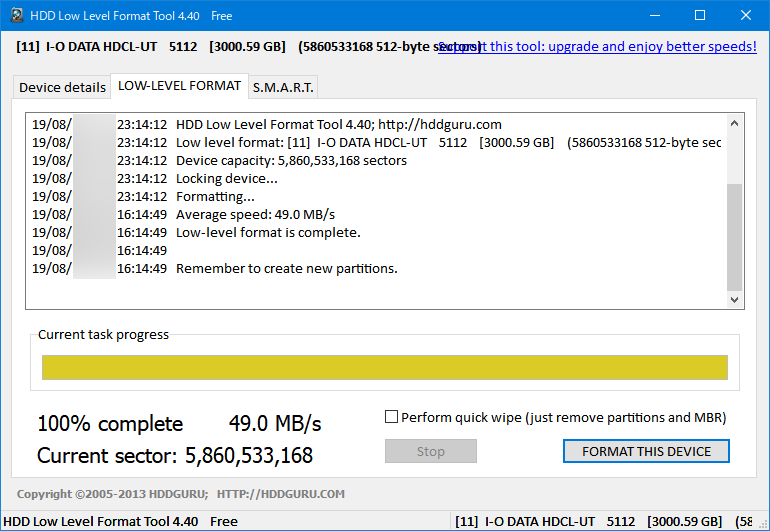The width and height of the screenshot is (770, 531).
Task: Click the log vertical scrollbar thumb
Action: click(x=735, y=237)
